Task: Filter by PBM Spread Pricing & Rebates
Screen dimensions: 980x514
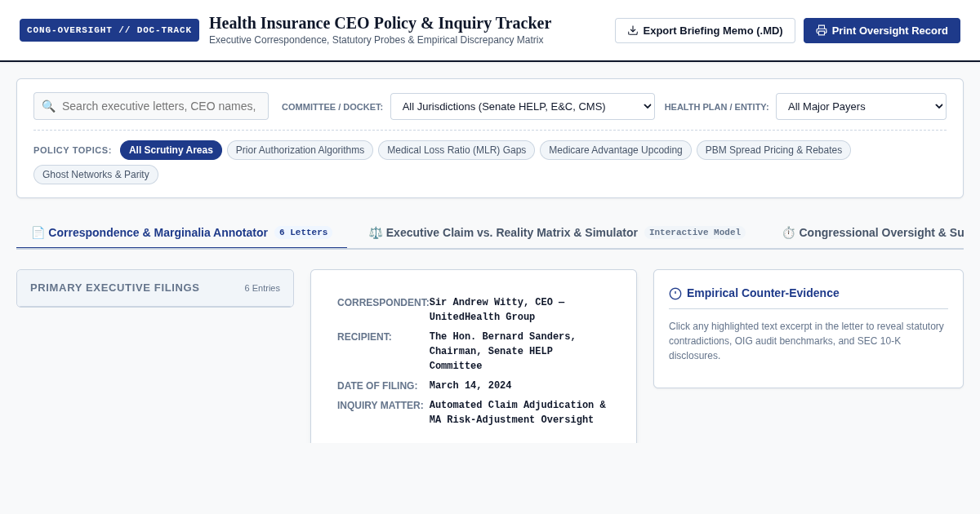Action: pos(773,150)
